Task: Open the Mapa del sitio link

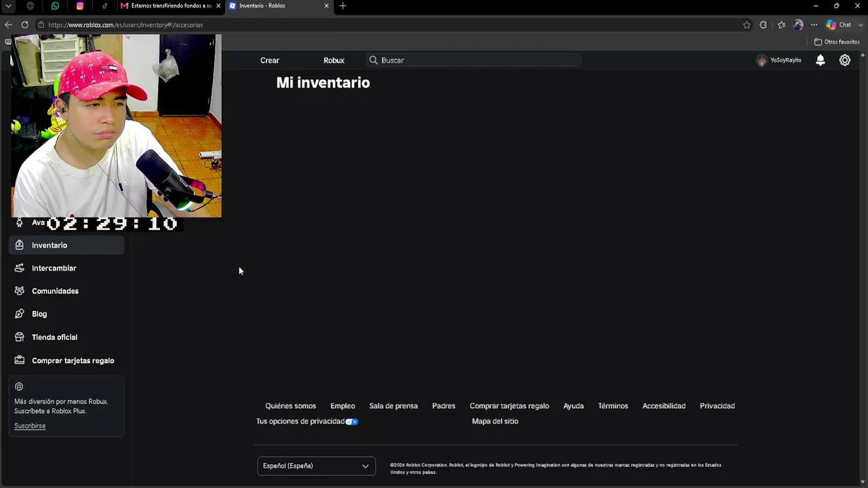Action: click(495, 422)
